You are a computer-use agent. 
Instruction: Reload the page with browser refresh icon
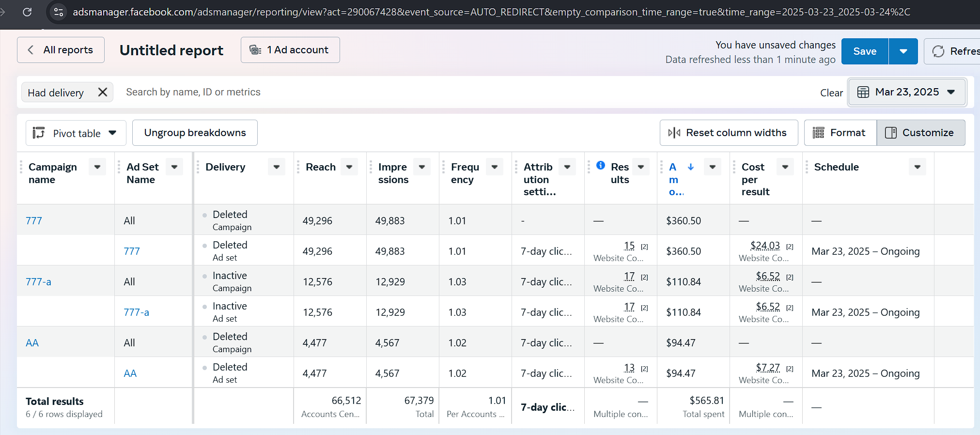pyautogui.click(x=27, y=12)
